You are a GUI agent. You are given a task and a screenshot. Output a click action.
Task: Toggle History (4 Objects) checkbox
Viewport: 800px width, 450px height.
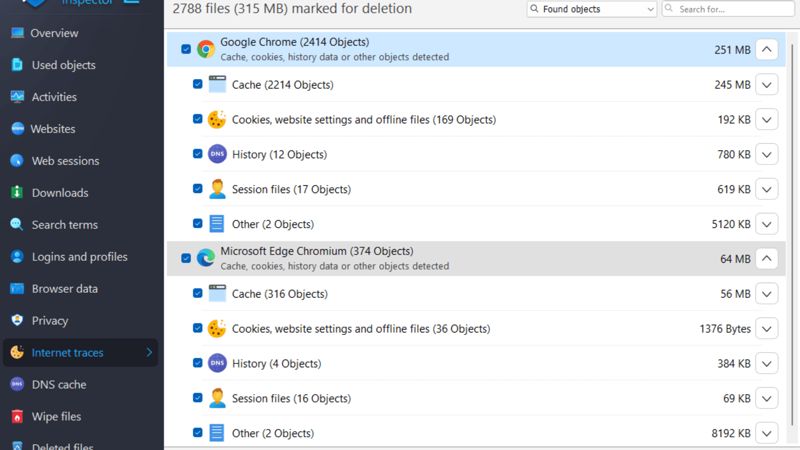197,362
